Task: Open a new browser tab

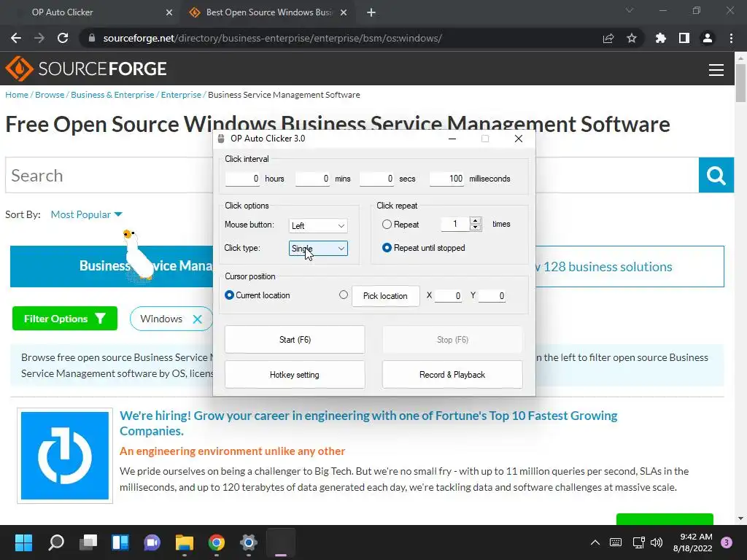Action: [371, 13]
